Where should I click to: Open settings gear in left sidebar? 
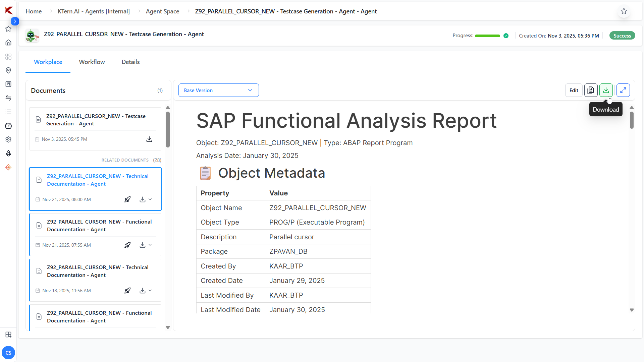[x=8, y=139]
